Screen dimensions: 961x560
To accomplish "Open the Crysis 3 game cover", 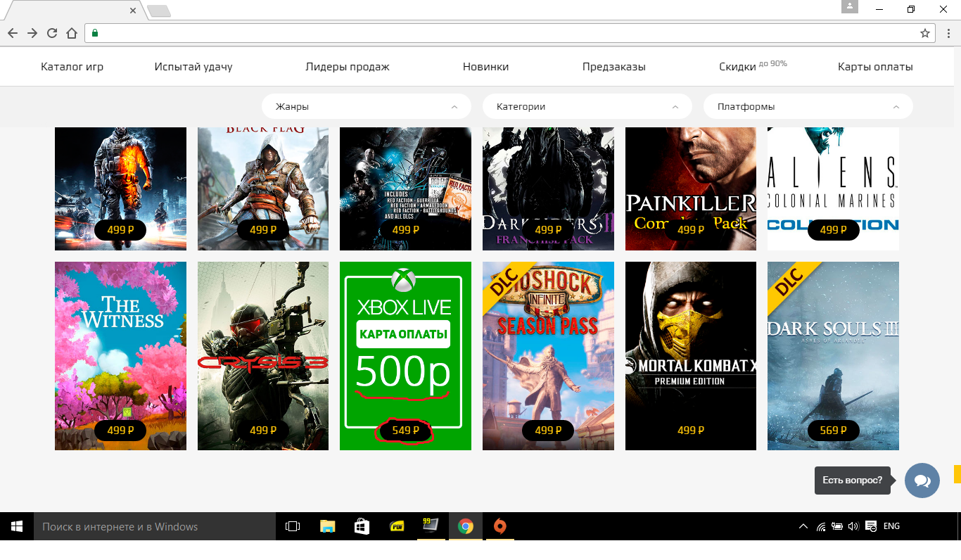I will (x=263, y=356).
